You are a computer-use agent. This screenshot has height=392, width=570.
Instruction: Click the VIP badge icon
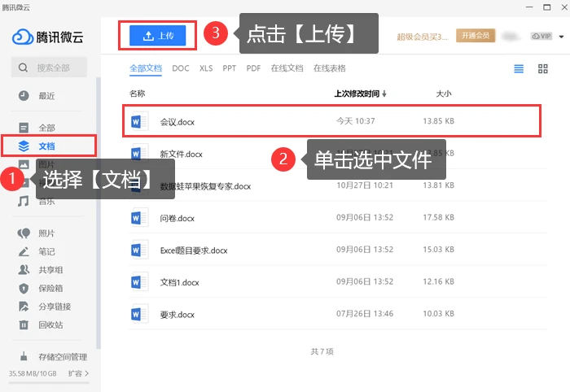click(541, 36)
